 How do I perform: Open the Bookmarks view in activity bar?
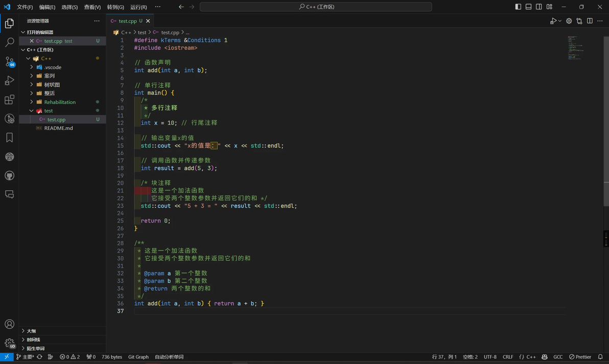pos(9,137)
